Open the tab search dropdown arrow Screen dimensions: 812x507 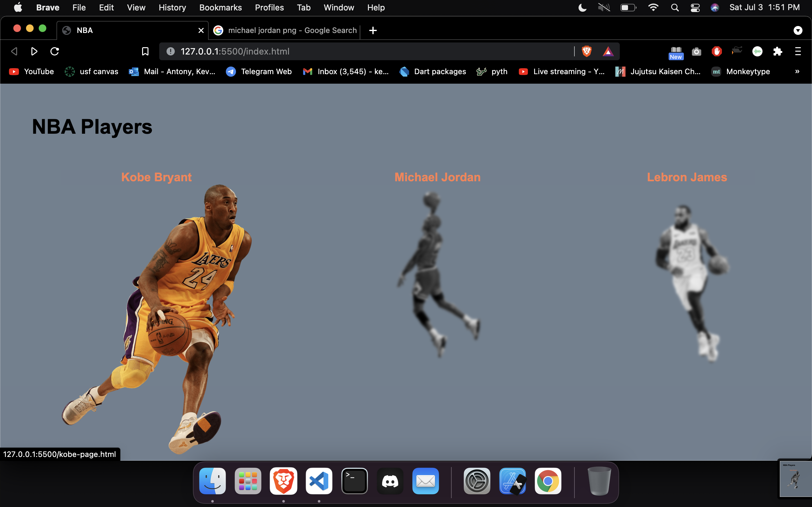798,30
